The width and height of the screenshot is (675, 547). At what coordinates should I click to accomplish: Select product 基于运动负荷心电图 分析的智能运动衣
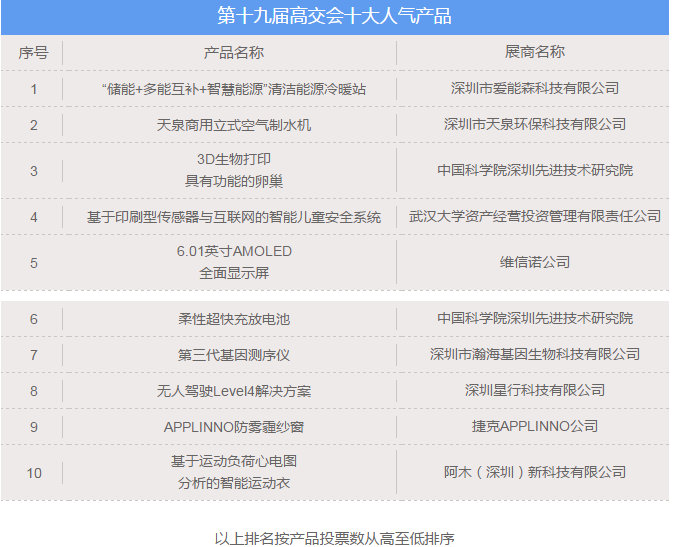[x=234, y=473]
